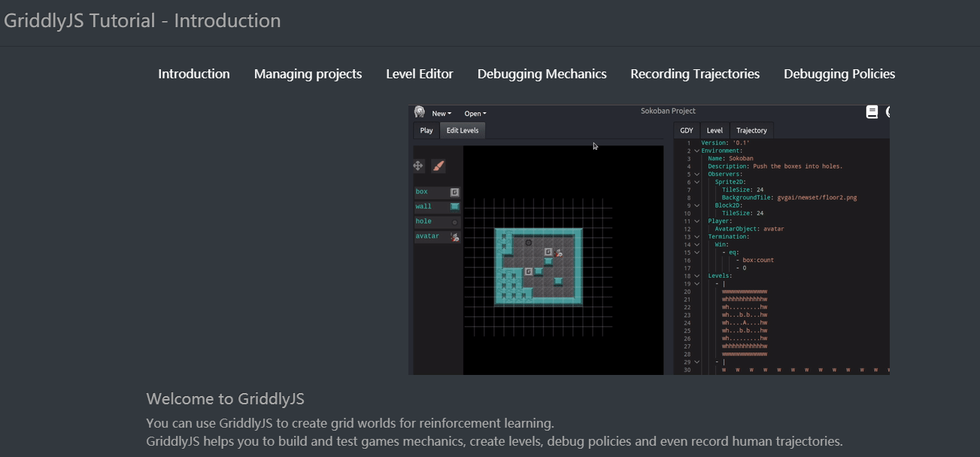
Task: Pick the hole tile from the palette
Action: tap(437, 221)
